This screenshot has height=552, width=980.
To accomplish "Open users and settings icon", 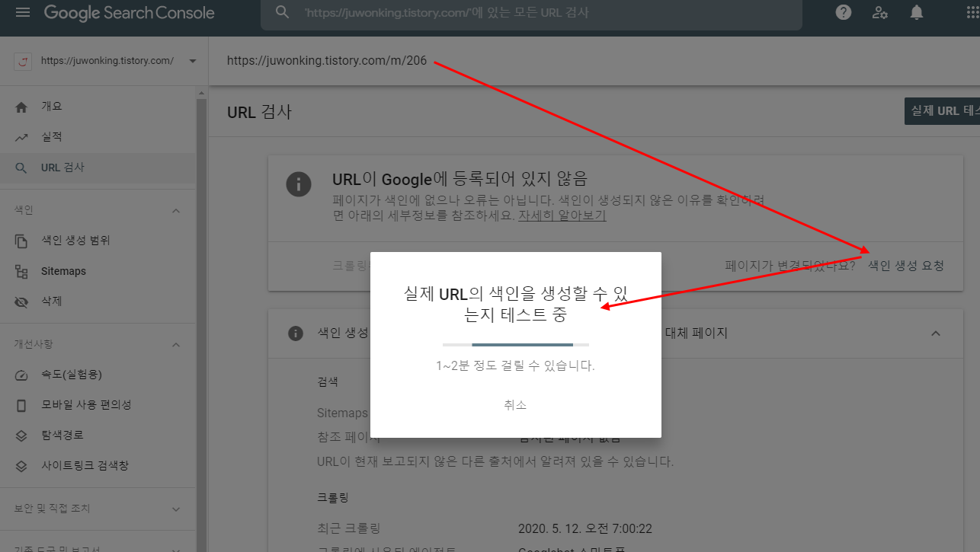I will tap(880, 12).
